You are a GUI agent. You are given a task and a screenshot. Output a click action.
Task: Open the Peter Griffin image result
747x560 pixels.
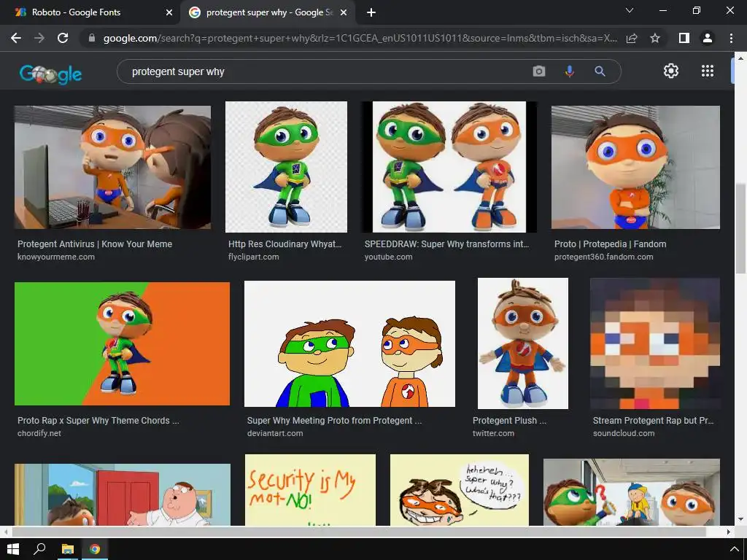pos(123,495)
